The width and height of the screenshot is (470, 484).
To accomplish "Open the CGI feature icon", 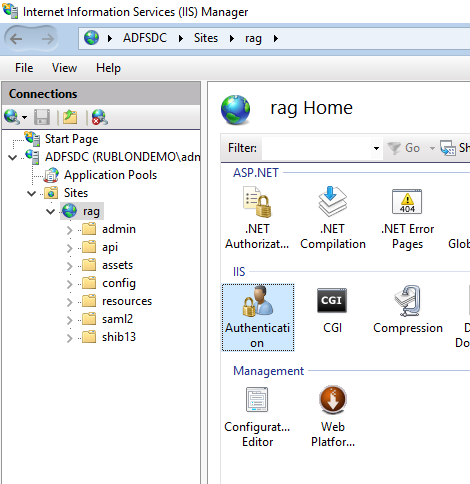I will [332, 309].
